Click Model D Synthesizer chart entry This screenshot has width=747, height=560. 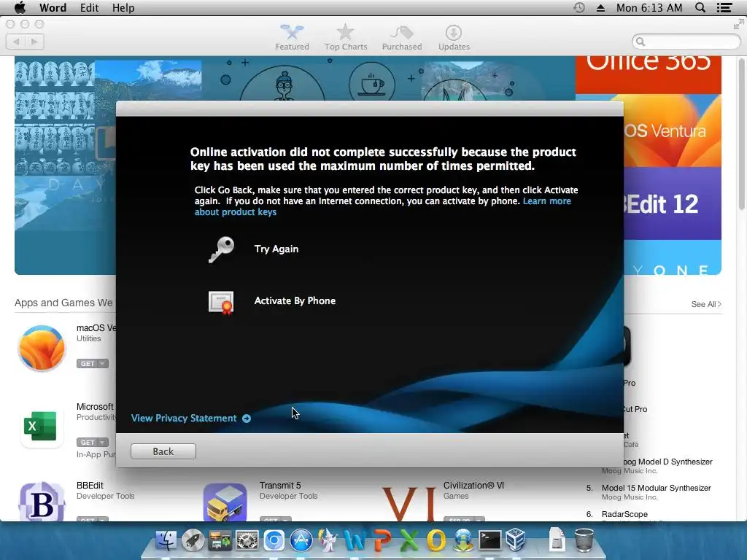(x=668, y=462)
